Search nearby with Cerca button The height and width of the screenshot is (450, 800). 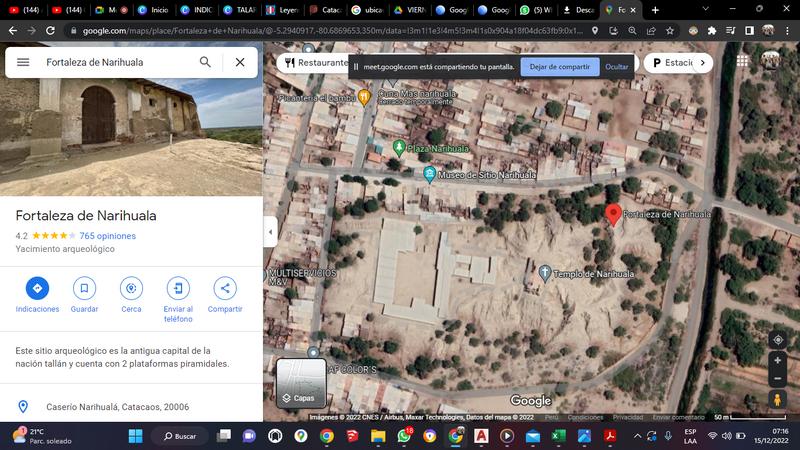pos(131,295)
